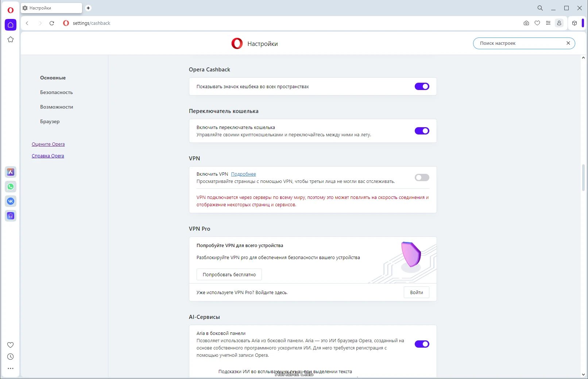Go forward using the forward arrow

pos(40,23)
